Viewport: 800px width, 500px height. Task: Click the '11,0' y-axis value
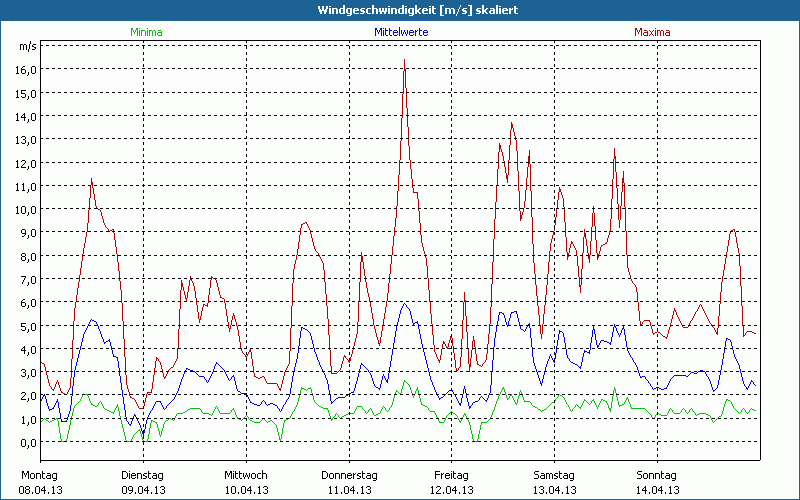(x=26, y=187)
